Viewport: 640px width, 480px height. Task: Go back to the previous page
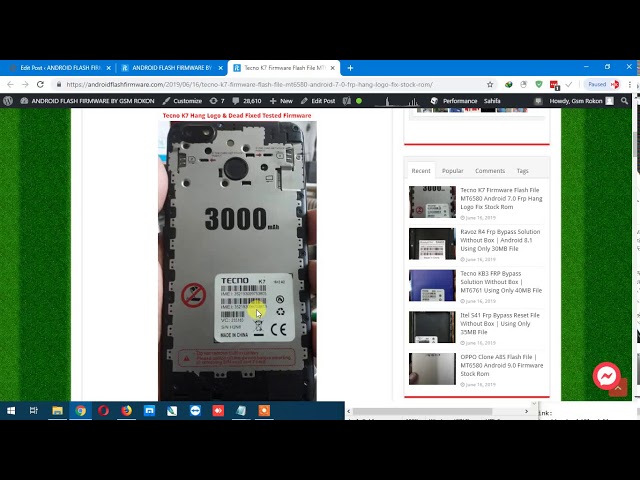tap(10, 84)
